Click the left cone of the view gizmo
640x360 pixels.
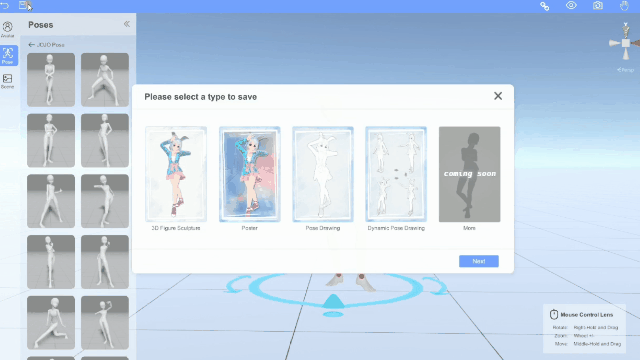[615, 43]
